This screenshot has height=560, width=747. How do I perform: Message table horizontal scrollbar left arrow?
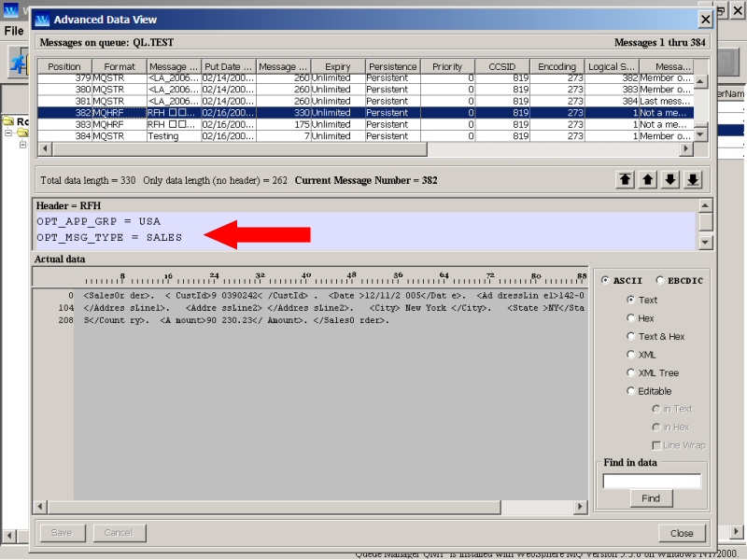pyautogui.click(x=45, y=148)
